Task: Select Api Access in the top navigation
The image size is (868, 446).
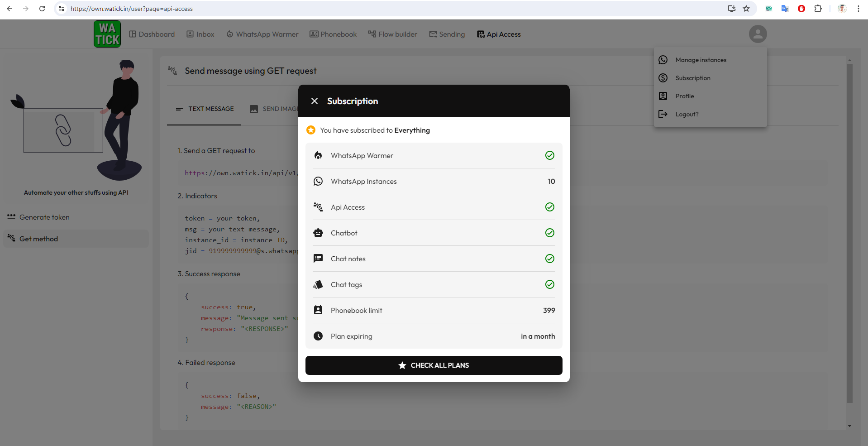Action: pyautogui.click(x=499, y=34)
